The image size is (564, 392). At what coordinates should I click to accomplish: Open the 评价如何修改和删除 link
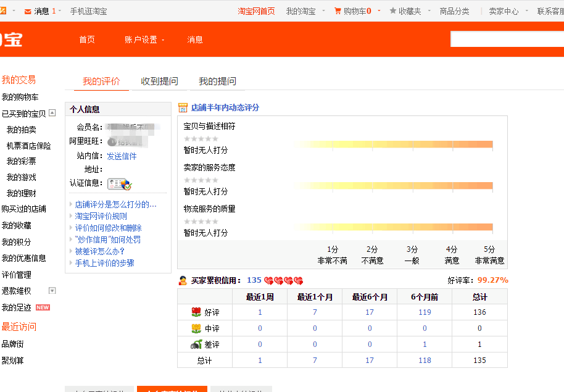click(x=108, y=228)
